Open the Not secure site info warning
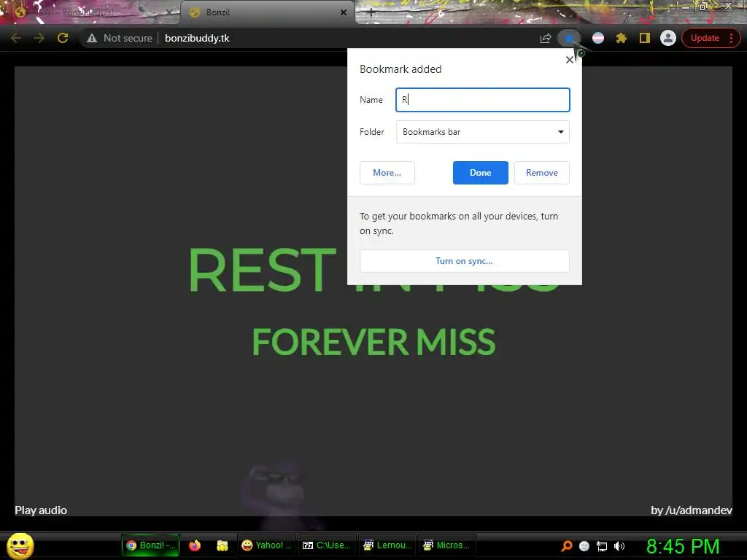 (x=119, y=38)
